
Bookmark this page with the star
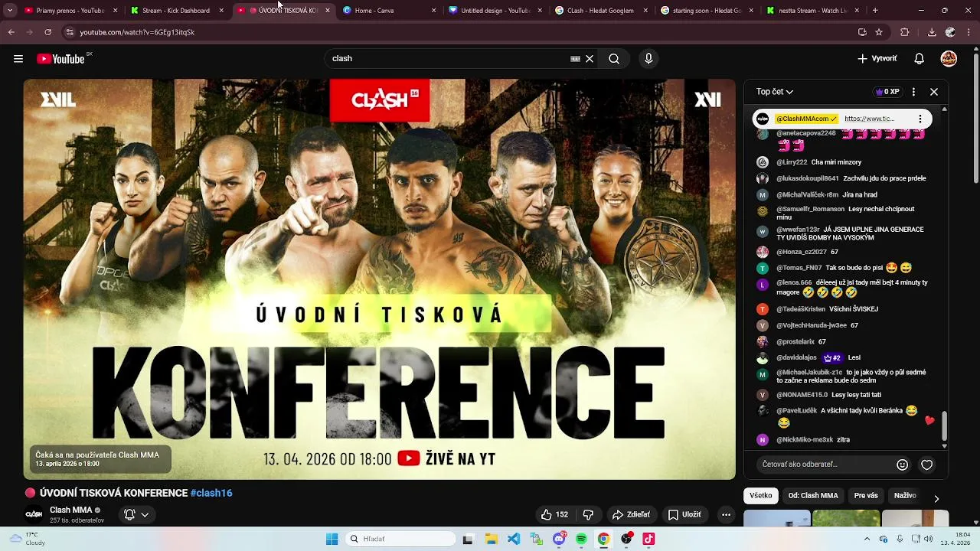[x=879, y=32]
